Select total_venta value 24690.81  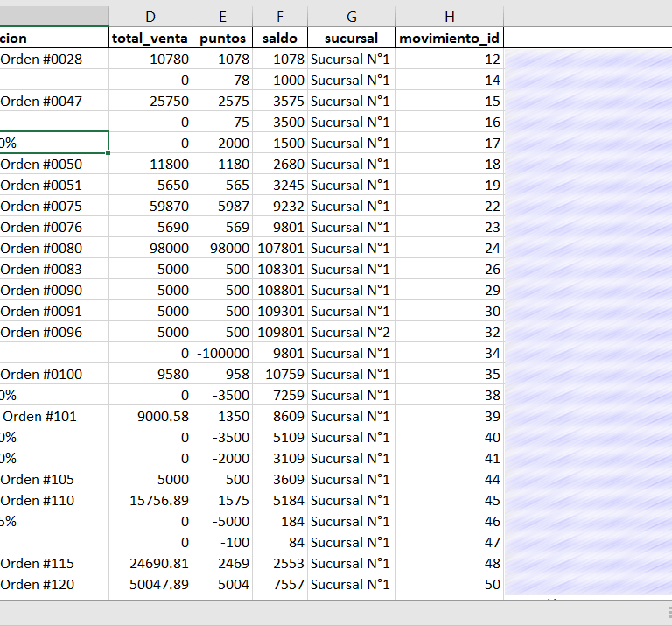(x=150, y=563)
